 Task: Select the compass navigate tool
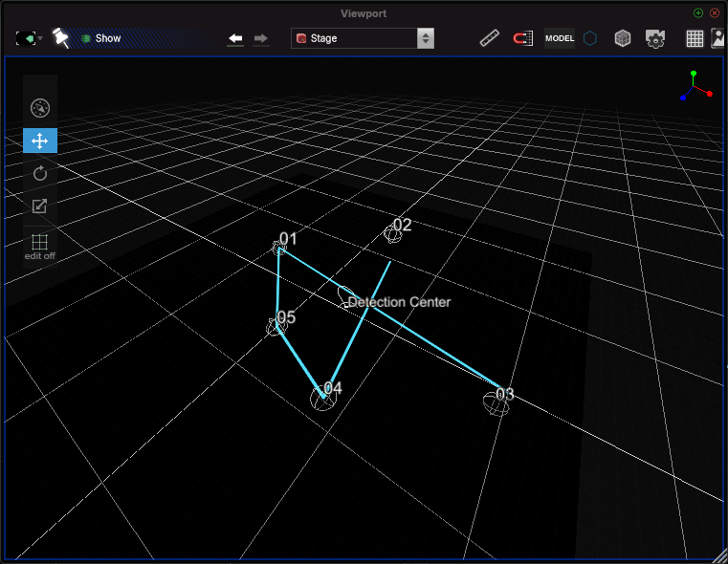point(40,108)
